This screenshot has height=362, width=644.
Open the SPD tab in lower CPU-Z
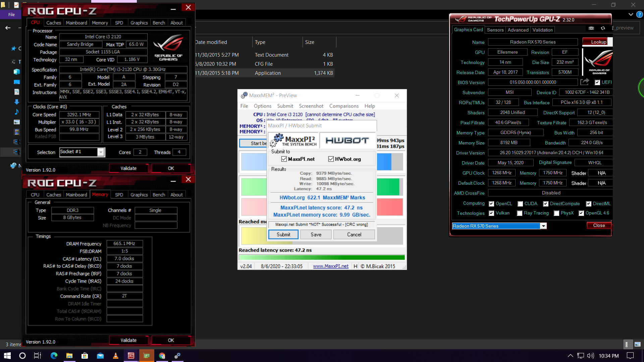coord(119,195)
